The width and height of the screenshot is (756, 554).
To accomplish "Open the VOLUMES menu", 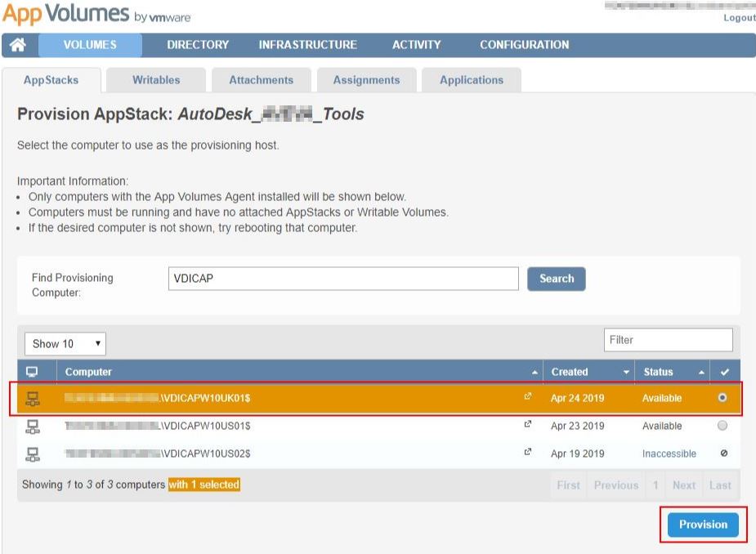I will [x=90, y=45].
